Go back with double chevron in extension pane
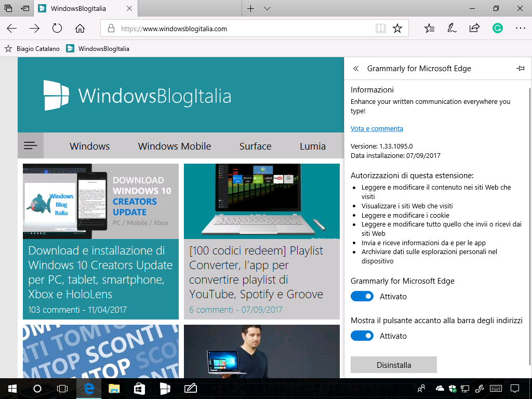Screen dimensions: 532x399 coord(356,69)
